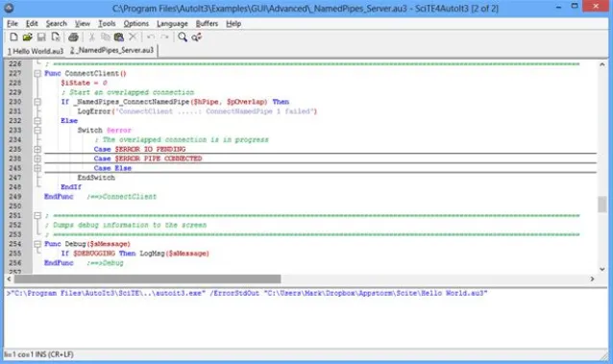Click the Open file folder icon

[27, 37]
